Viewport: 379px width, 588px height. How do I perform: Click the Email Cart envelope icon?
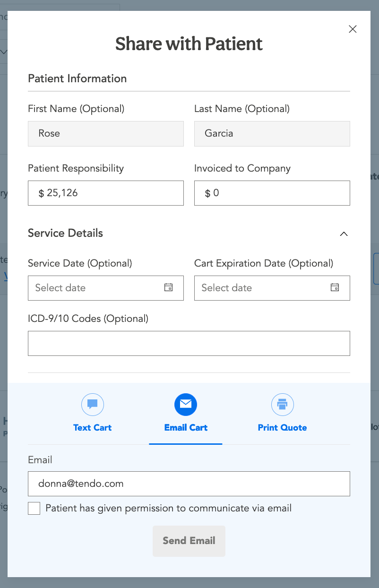[186, 405]
